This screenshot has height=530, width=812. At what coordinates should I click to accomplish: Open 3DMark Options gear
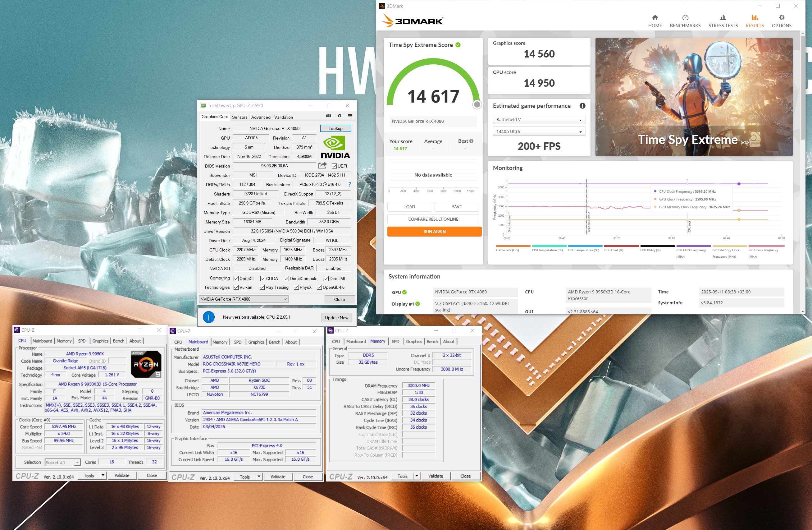[x=781, y=21]
